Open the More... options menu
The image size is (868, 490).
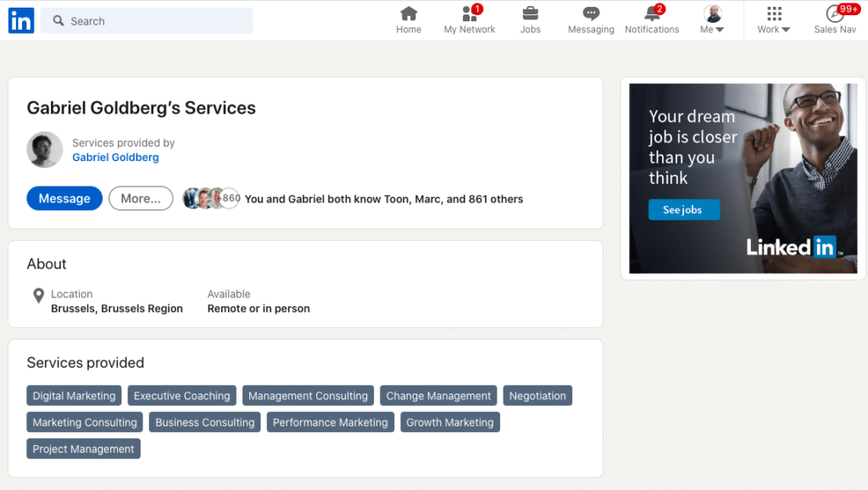[x=141, y=198]
